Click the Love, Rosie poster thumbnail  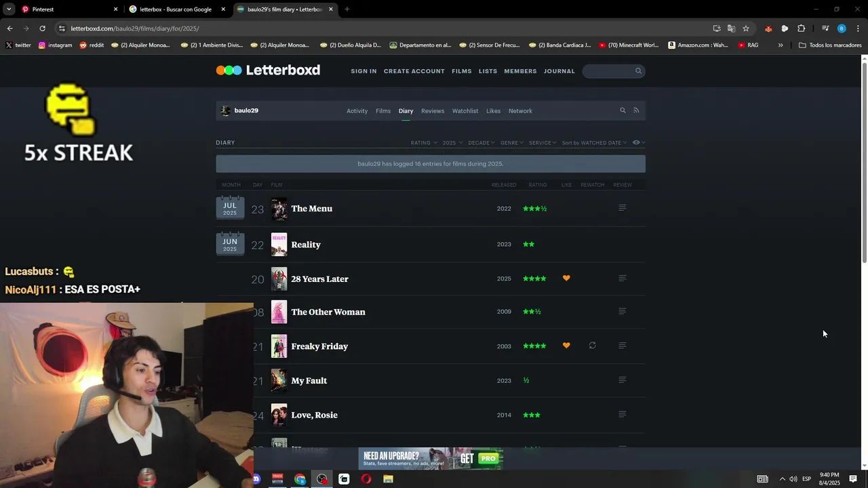[x=279, y=415]
